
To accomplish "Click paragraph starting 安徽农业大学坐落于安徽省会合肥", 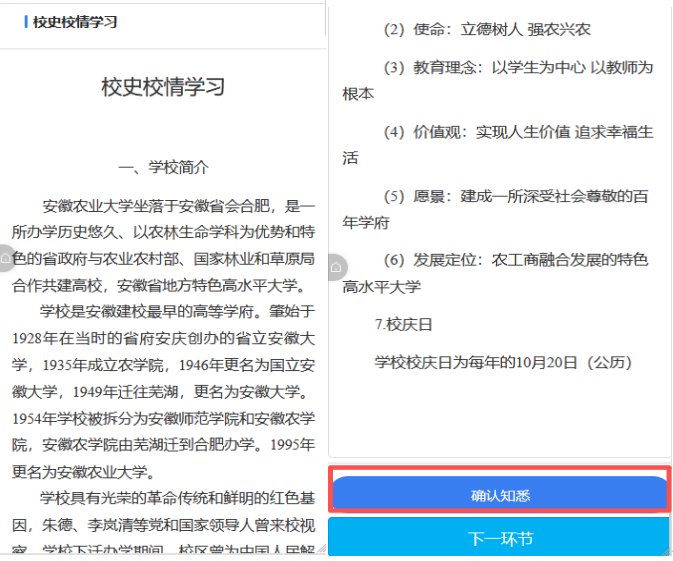I will pos(164,246).
